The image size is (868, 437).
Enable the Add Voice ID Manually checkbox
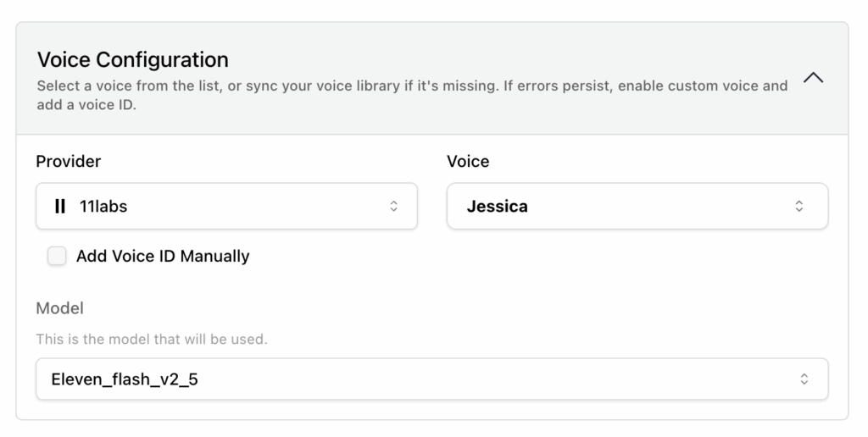(x=57, y=256)
